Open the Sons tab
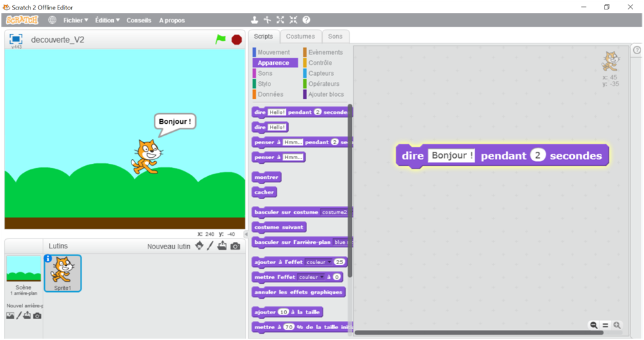The width and height of the screenshot is (644, 340). 335,37
